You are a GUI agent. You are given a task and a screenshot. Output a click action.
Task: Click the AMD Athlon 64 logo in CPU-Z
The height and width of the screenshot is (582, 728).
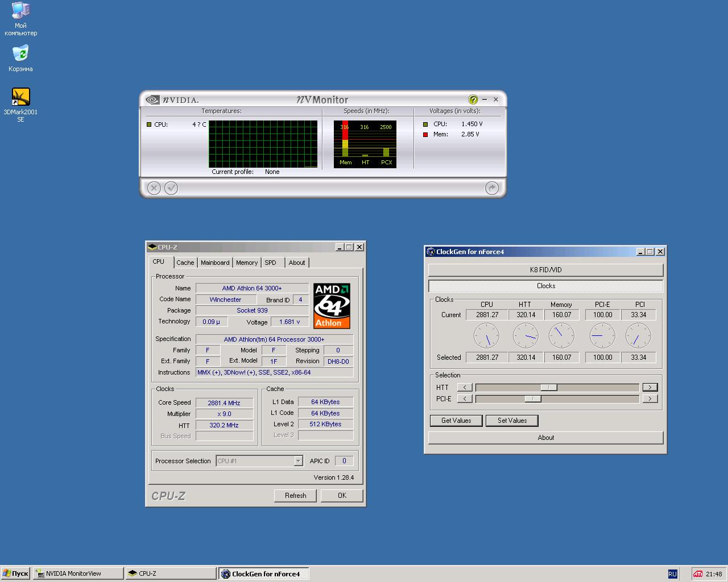pyautogui.click(x=332, y=306)
